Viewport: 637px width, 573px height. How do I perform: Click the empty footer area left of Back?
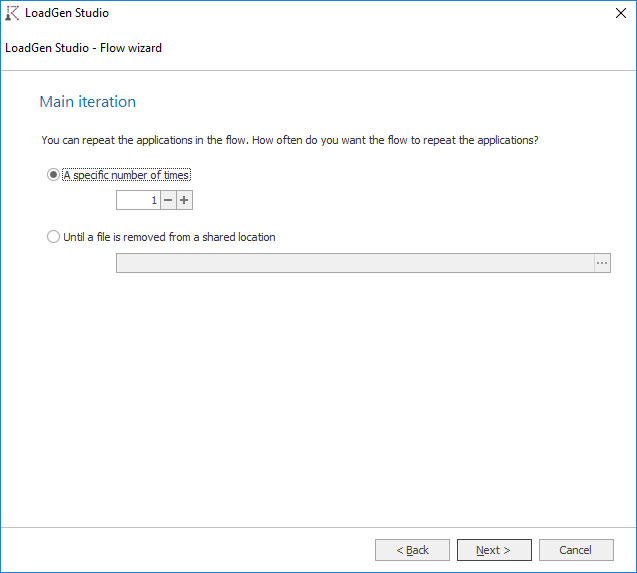tap(190, 550)
